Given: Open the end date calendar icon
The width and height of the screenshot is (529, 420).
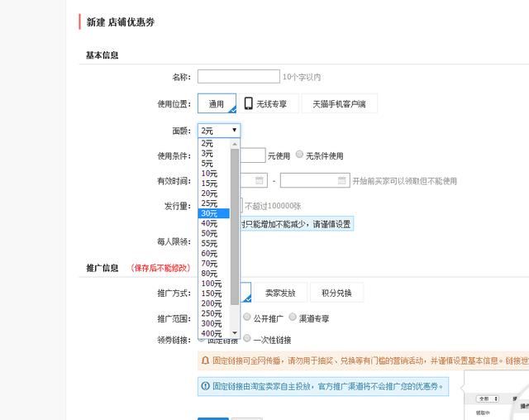Looking at the screenshot, I should (x=341, y=180).
